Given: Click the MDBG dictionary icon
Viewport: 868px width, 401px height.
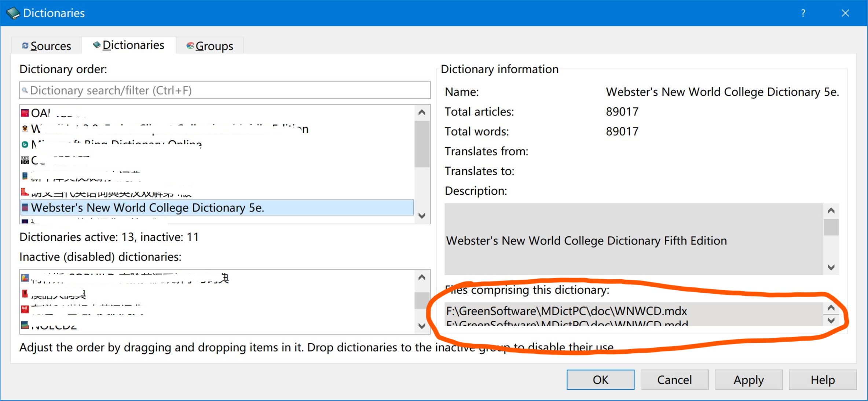Looking at the screenshot, I should pos(24,160).
